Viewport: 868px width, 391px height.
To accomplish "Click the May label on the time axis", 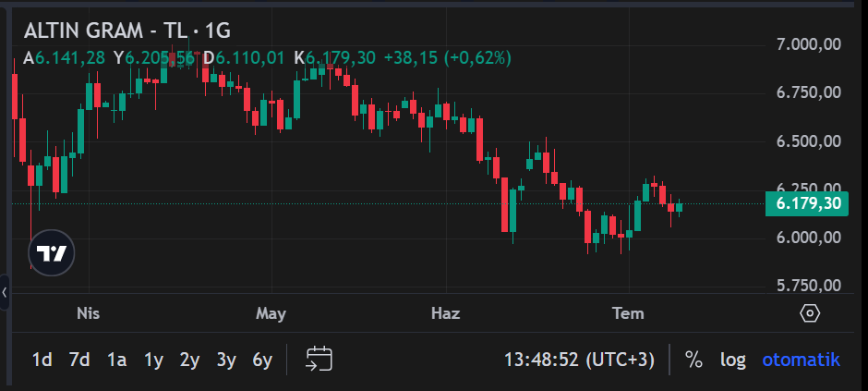I will click(271, 314).
